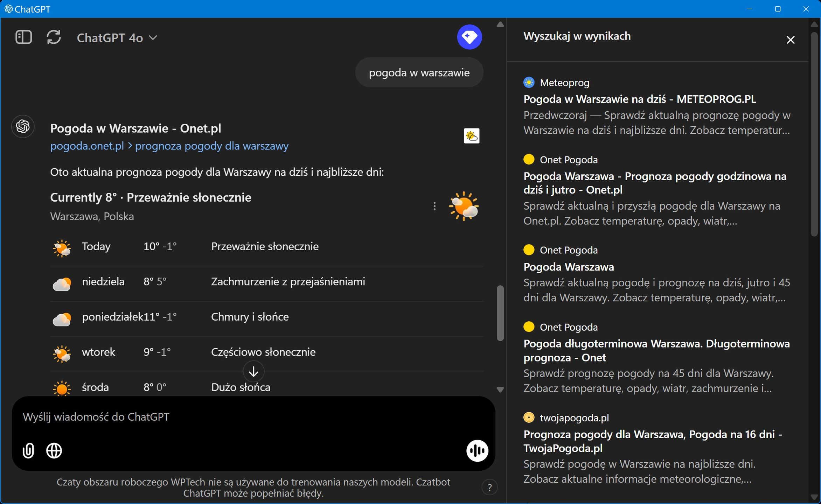Click the 'Chmury i słońce' forecast text
821x504 pixels.
tap(250, 317)
